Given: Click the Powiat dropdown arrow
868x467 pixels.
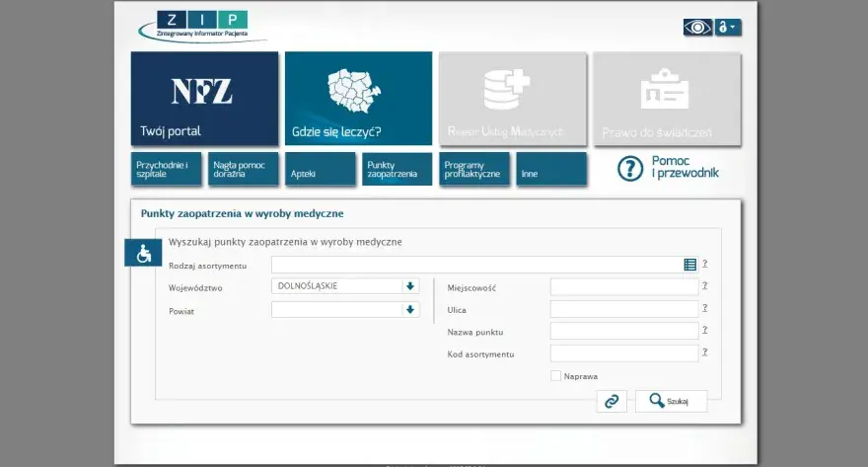Looking at the screenshot, I should pos(410,309).
